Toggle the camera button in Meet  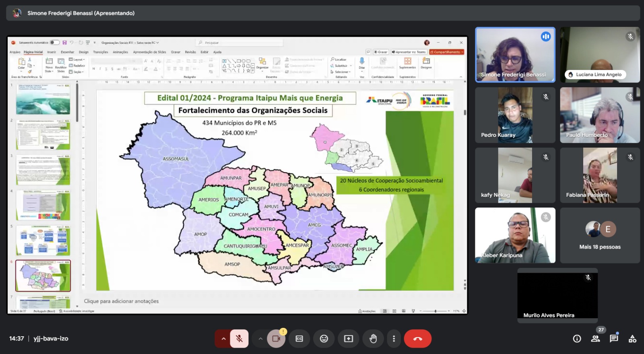(x=276, y=339)
